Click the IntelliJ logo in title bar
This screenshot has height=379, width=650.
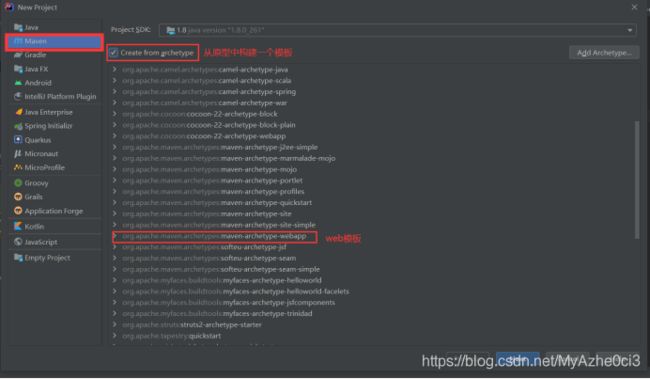[x=9, y=7]
